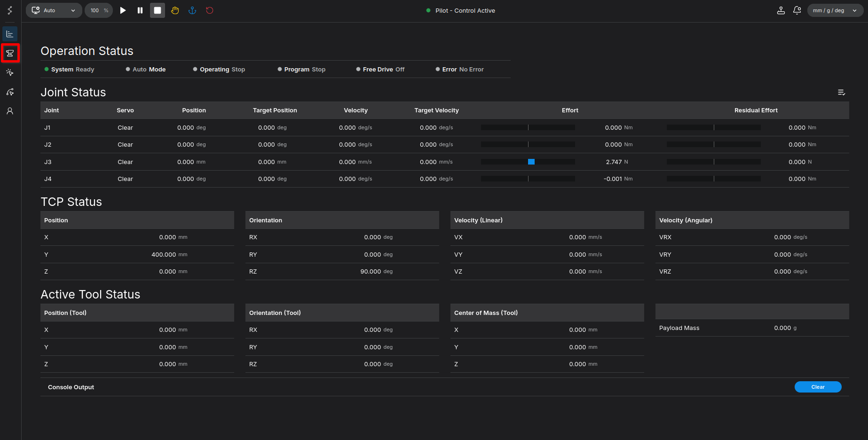Open Joint Status column options list icon
Image resolution: width=868 pixels, height=440 pixels.
coord(841,93)
